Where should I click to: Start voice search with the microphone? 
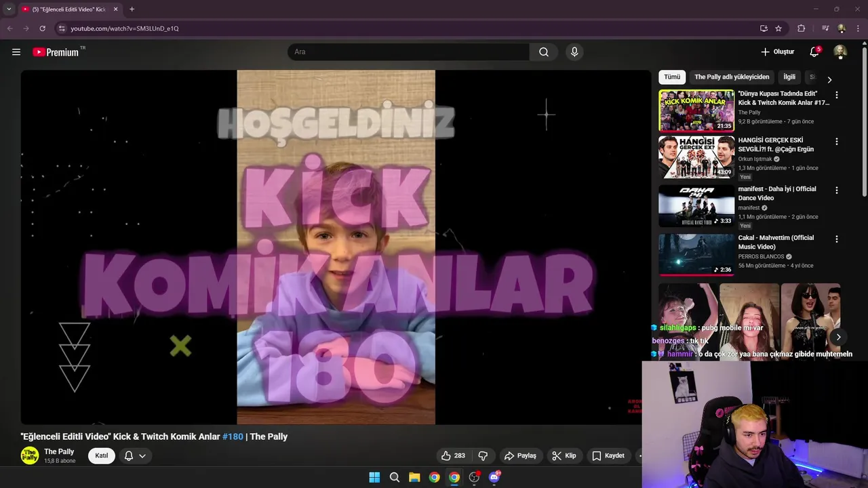point(574,52)
